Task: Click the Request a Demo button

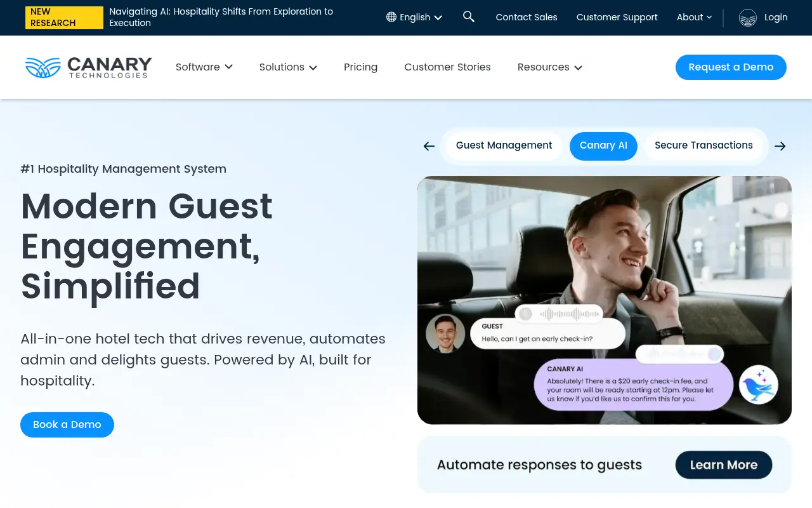Action: [x=730, y=67]
